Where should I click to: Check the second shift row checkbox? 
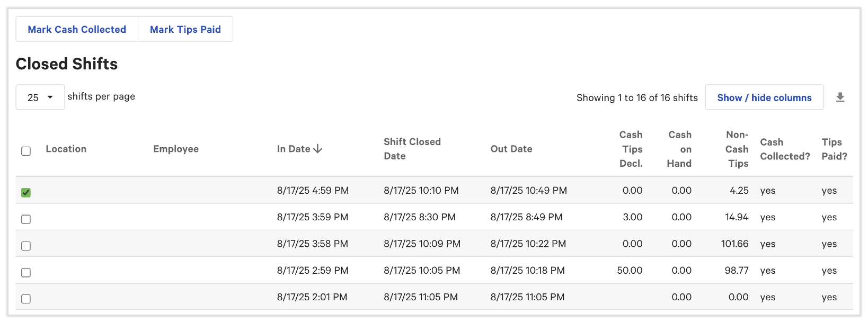point(26,219)
